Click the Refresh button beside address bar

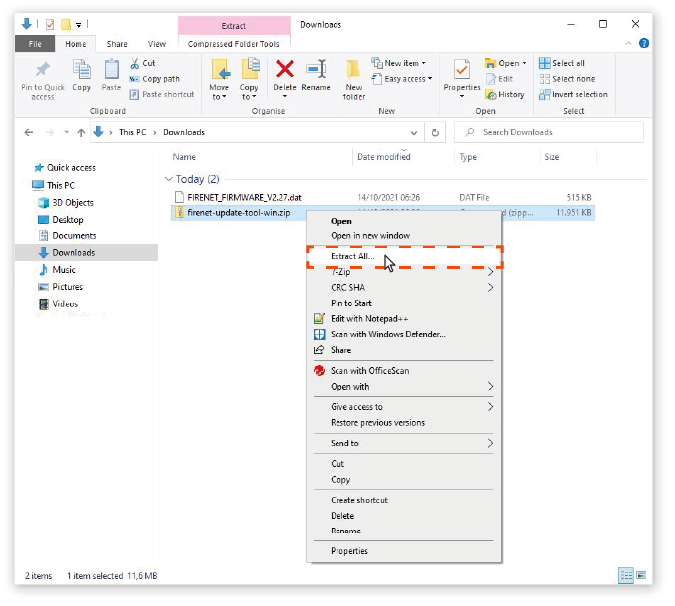(435, 133)
